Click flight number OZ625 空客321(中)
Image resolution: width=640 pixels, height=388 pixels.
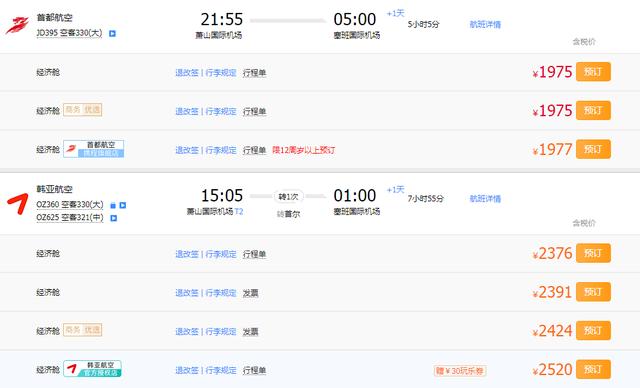pos(70,218)
